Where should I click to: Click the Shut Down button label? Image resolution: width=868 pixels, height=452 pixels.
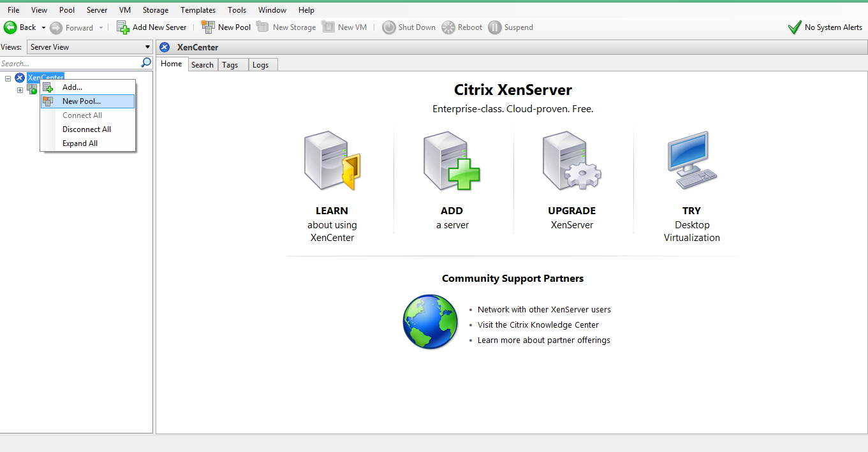(x=417, y=27)
